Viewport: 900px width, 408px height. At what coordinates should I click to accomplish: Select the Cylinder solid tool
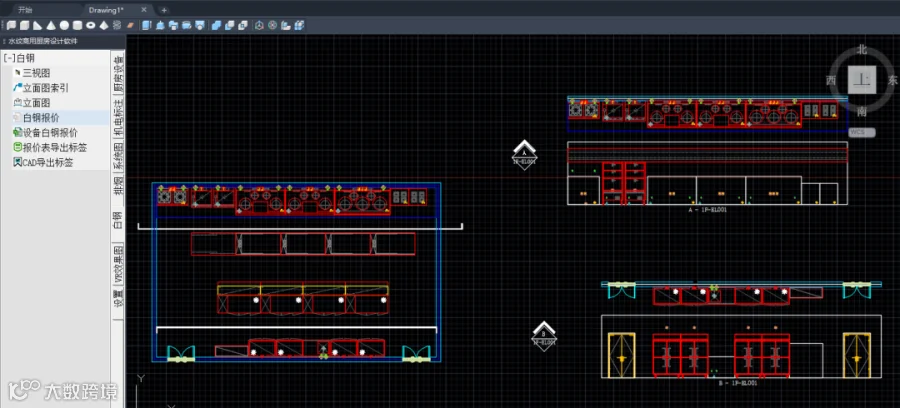click(77, 25)
